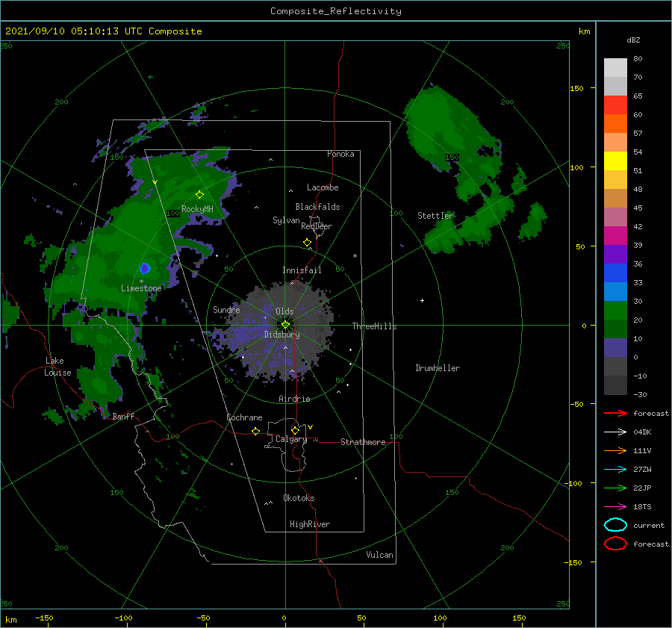Click the 18TS legend label
The height and width of the screenshot is (628, 672).
642,507
